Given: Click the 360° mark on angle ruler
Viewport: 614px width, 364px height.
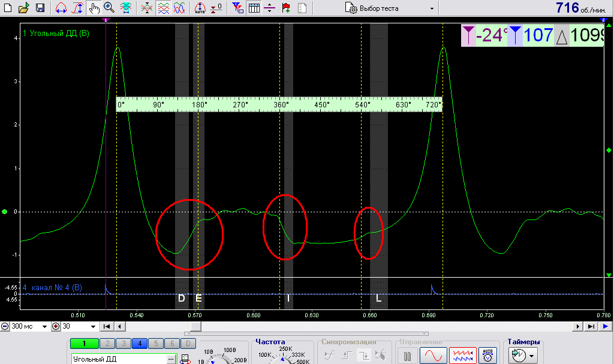Looking at the screenshot, I should tap(281, 104).
